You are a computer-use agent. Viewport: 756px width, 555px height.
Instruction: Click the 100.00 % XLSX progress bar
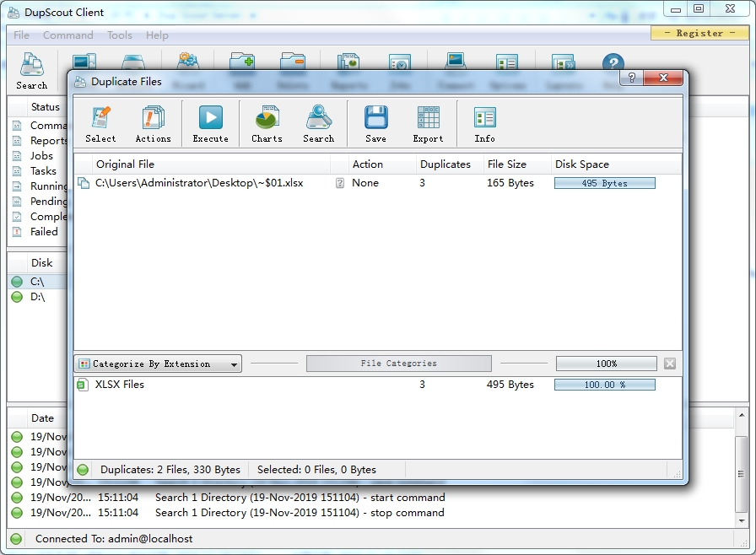(x=605, y=385)
